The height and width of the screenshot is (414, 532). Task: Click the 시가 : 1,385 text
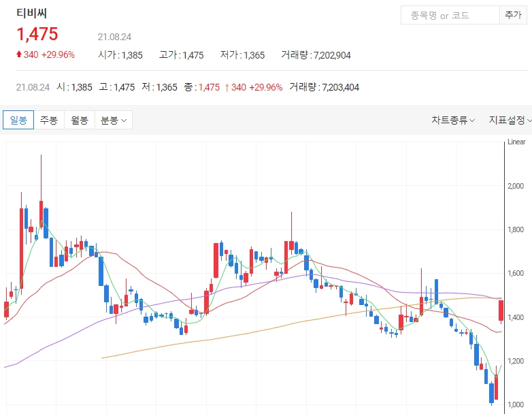click(120, 55)
